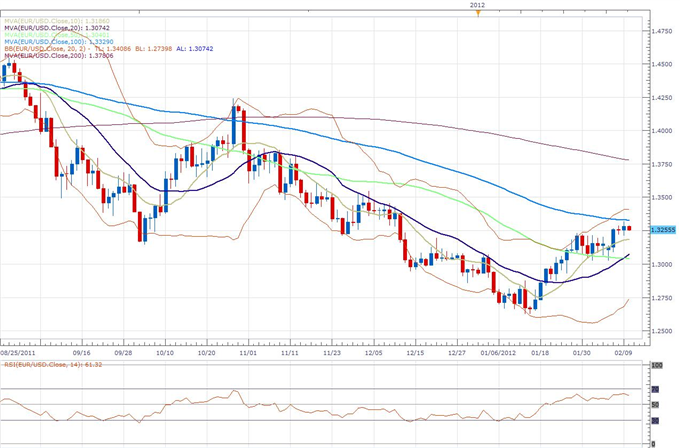Select the MVA 100 indicator label 1.33290

59,42
